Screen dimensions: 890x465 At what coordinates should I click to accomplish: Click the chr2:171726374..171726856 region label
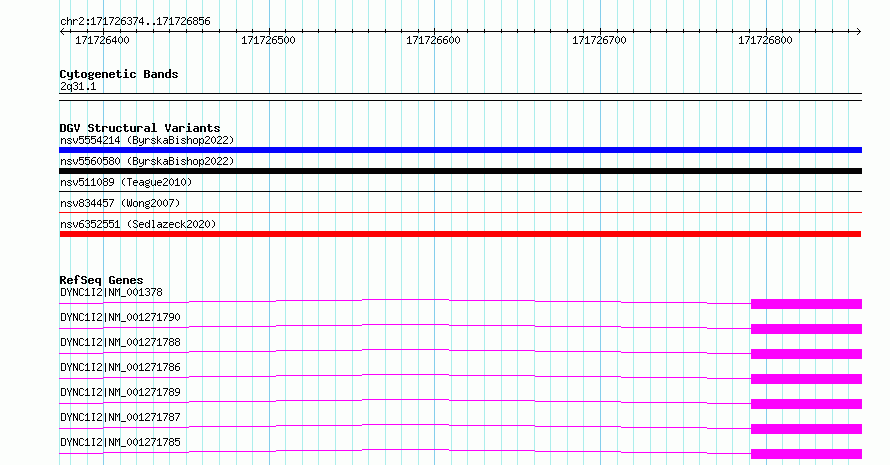pos(135,22)
